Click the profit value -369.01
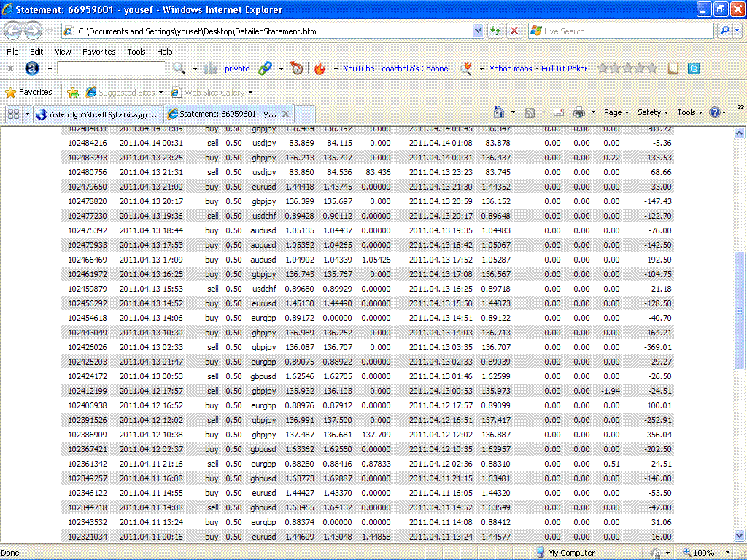747x560 pixels. coord(657,347)
